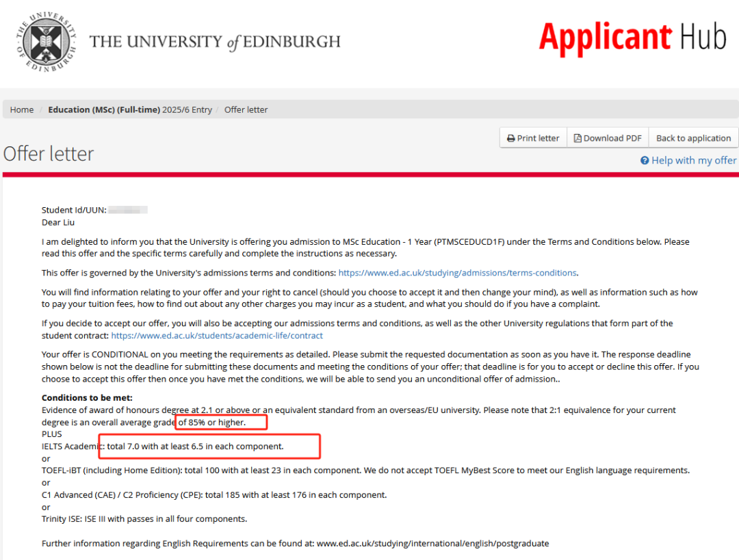Screen dimensions: 739x560
Task: Click the 'You will find information relating' paragraph
Action: click(x=369, y=298)
